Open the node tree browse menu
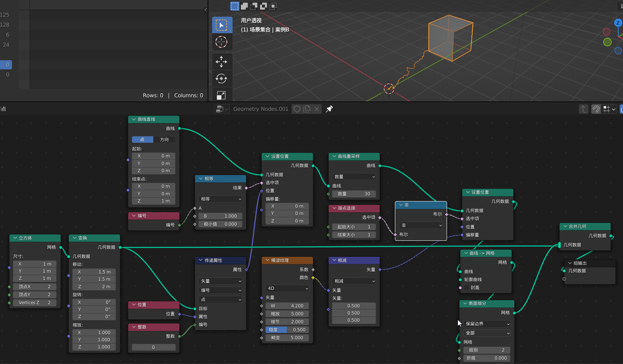 pyautogui.click(x=222, y=109)
